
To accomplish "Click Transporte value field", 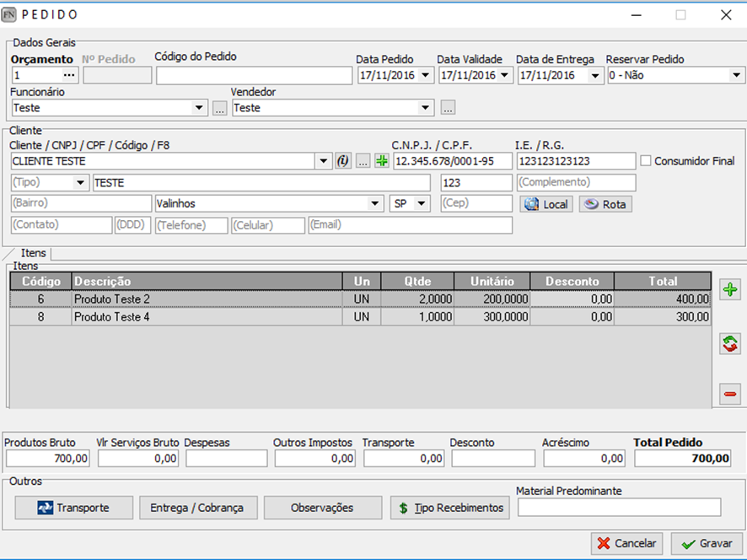I will tap(404, 459).
